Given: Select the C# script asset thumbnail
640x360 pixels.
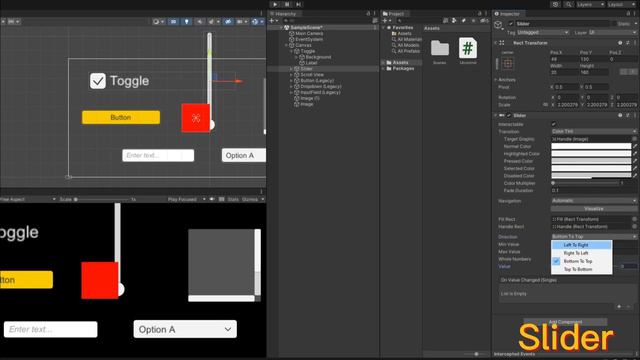Looking at the screenshot, I should [468, 48].
